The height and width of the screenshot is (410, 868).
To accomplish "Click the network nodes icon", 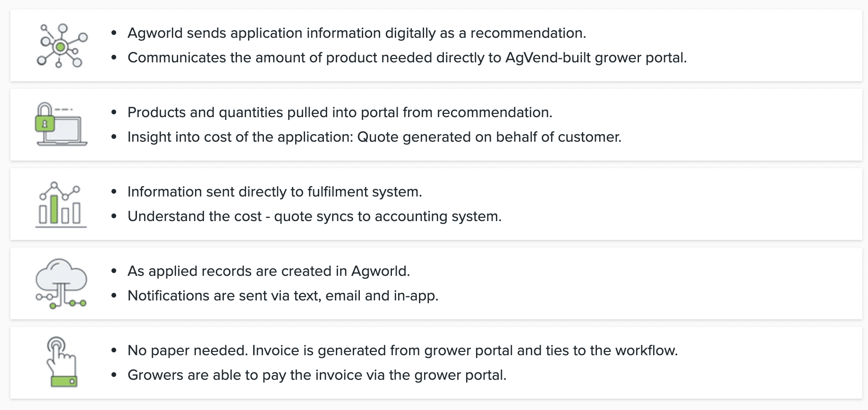I will pos(62,46).
